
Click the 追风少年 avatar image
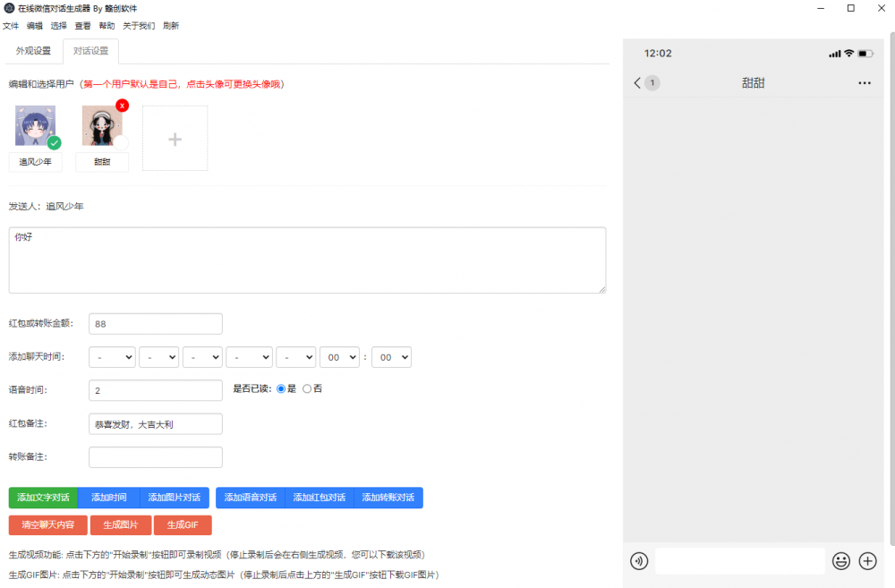[x=36, y=125]
